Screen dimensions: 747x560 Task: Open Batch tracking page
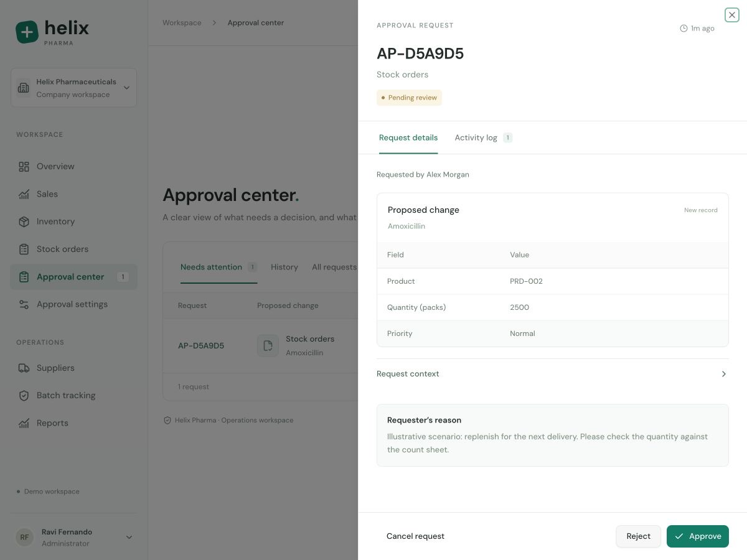point(73,395)
